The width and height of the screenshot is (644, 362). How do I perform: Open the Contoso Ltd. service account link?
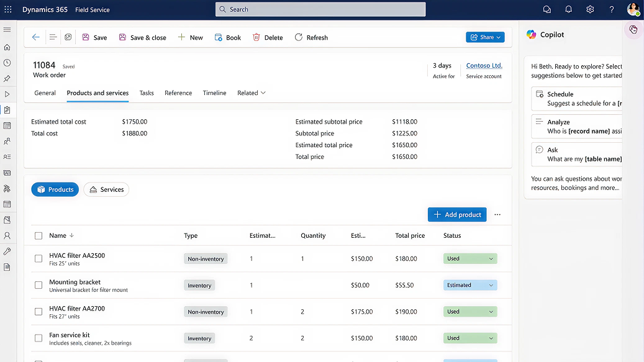(484, 66)
